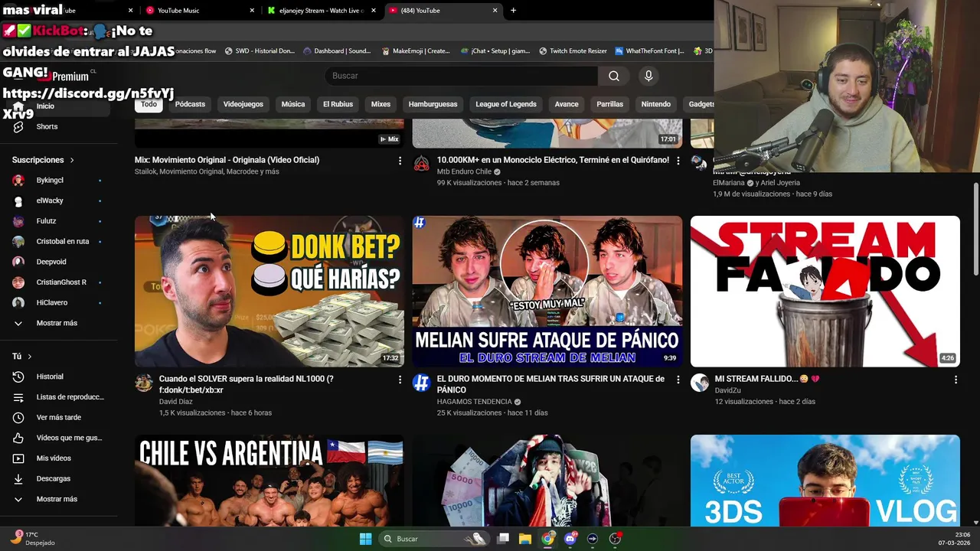Screen dimensions: 980x551
Task: Play the DONK BET thumbnail video
Action: [x=269, y=292]
